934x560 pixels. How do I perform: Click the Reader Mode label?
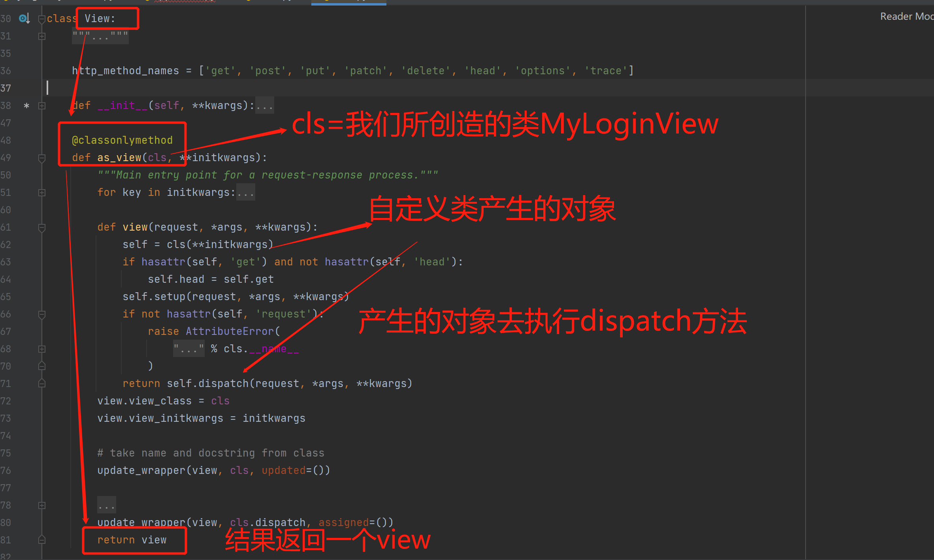906,17
